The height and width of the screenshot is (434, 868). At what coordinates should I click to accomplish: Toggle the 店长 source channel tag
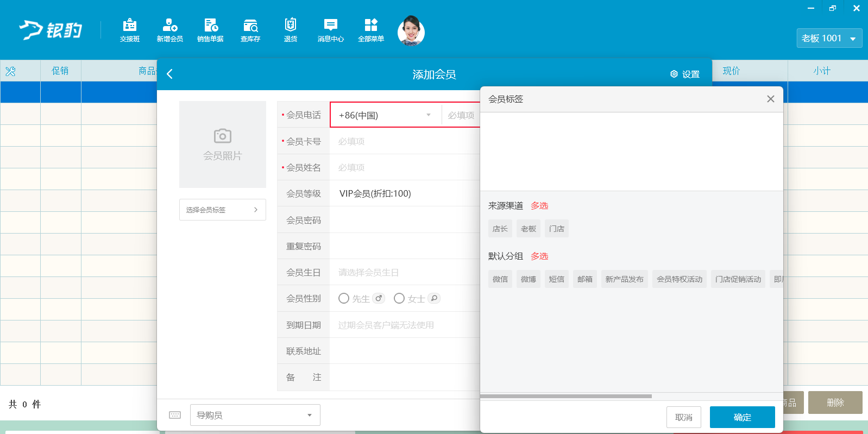(500, 229)
